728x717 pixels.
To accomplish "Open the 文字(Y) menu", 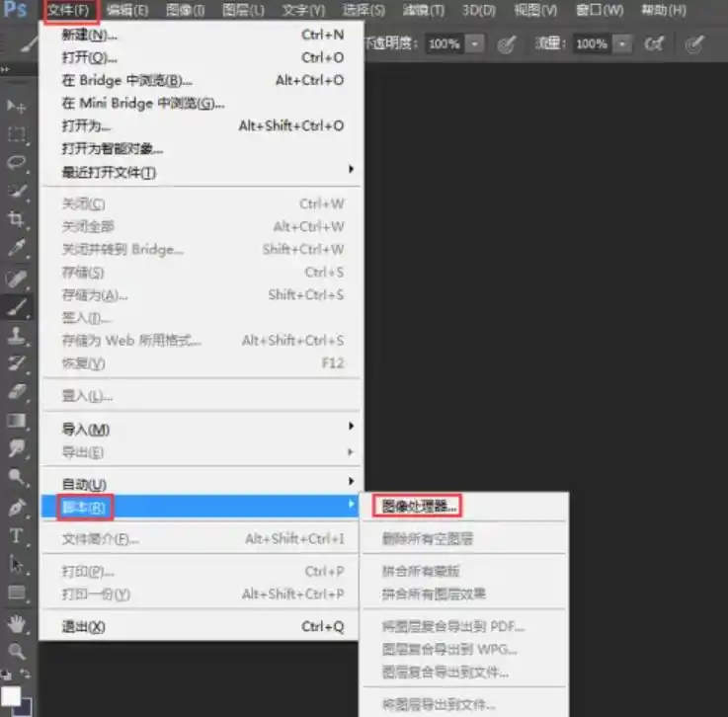I will tap(303, 10).
